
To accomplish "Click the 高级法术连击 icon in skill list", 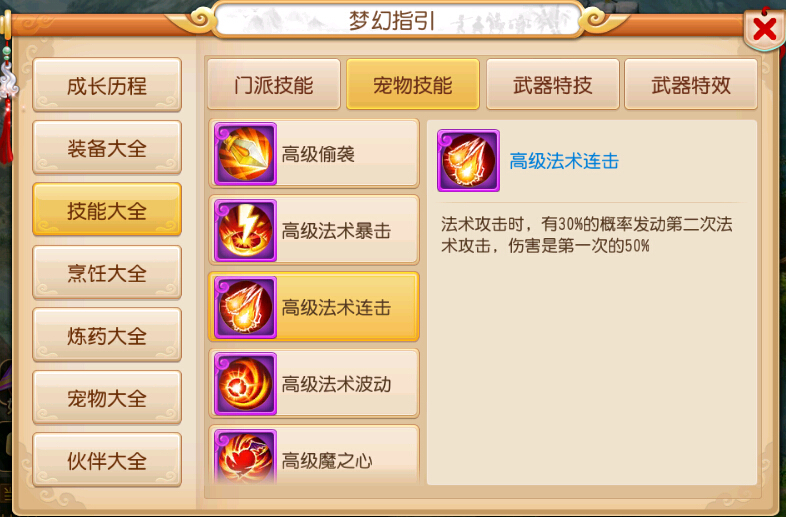I will (x=245, y=307).
